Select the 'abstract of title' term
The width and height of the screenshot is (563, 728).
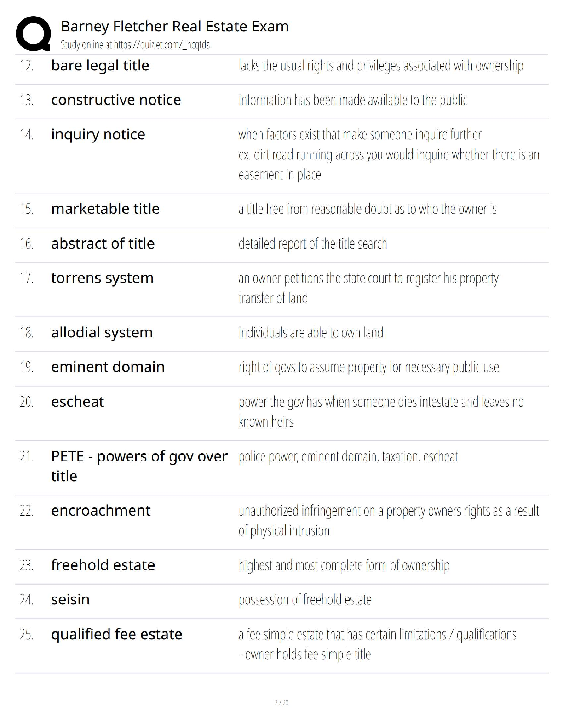[x=103, y=244]
